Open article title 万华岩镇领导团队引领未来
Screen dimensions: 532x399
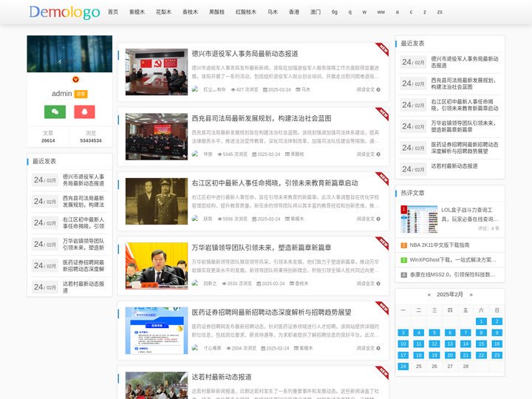(x=262, y=248)
